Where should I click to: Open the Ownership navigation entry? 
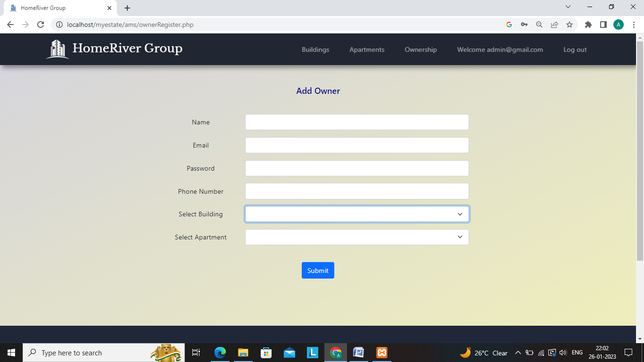click(421, 49)
